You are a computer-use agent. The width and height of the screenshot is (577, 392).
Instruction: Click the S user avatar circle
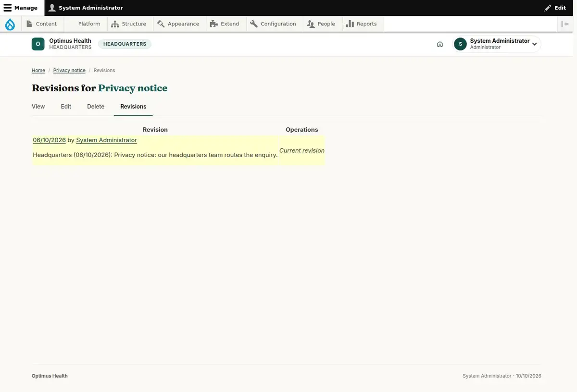coord(460,44)
